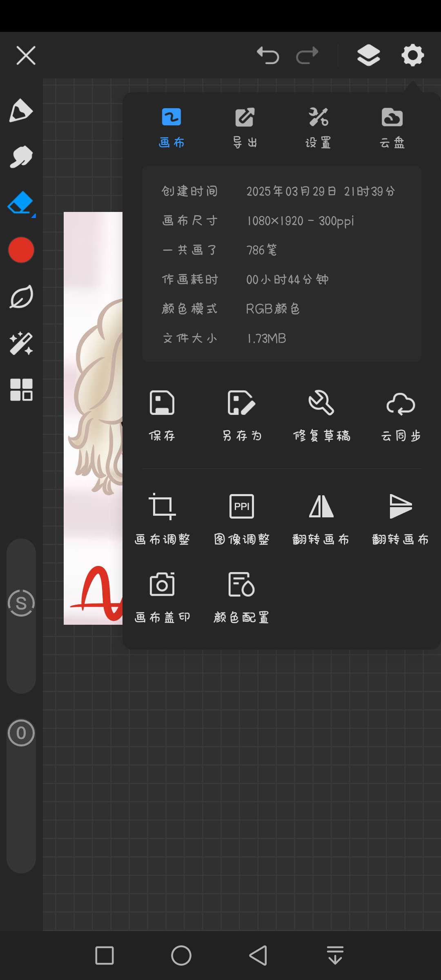Select the pen tool in left sidebar
Image resolution: width=441 pixels, height=980 pixels.
21,111
